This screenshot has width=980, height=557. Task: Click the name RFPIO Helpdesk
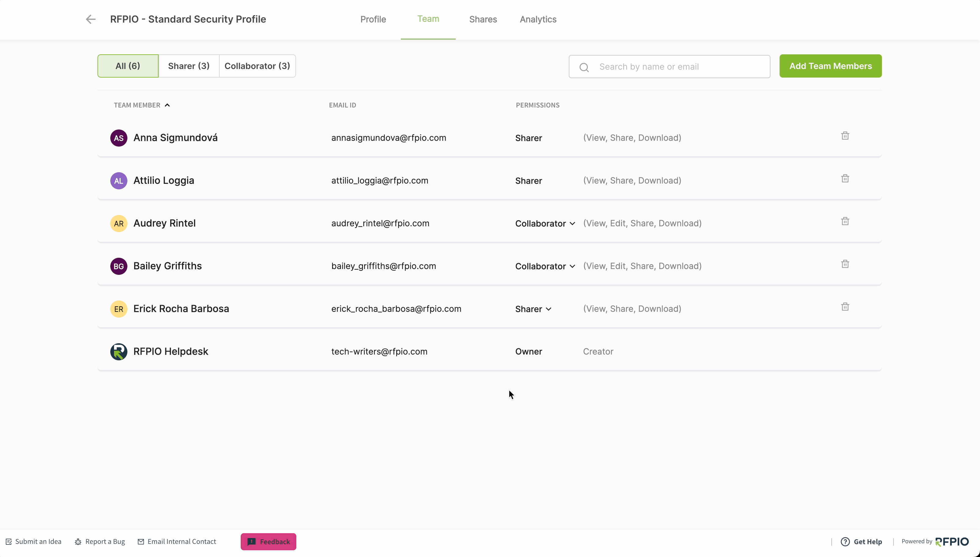point(171,351)
